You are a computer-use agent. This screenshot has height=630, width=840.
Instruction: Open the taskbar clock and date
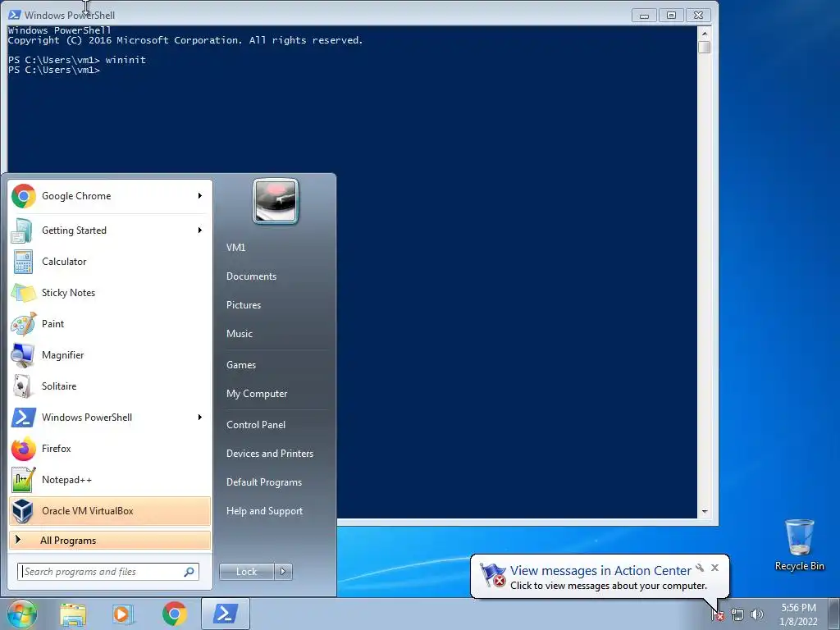pos(799,614)
